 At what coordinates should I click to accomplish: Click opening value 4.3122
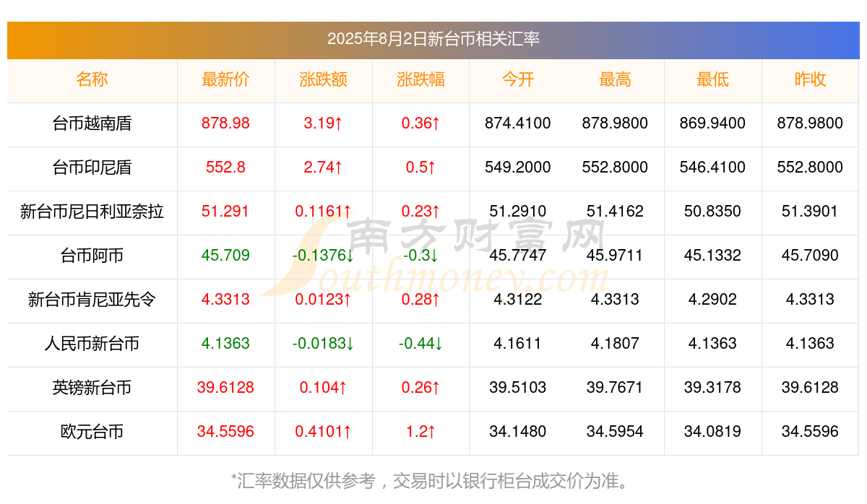click(518, 300)
